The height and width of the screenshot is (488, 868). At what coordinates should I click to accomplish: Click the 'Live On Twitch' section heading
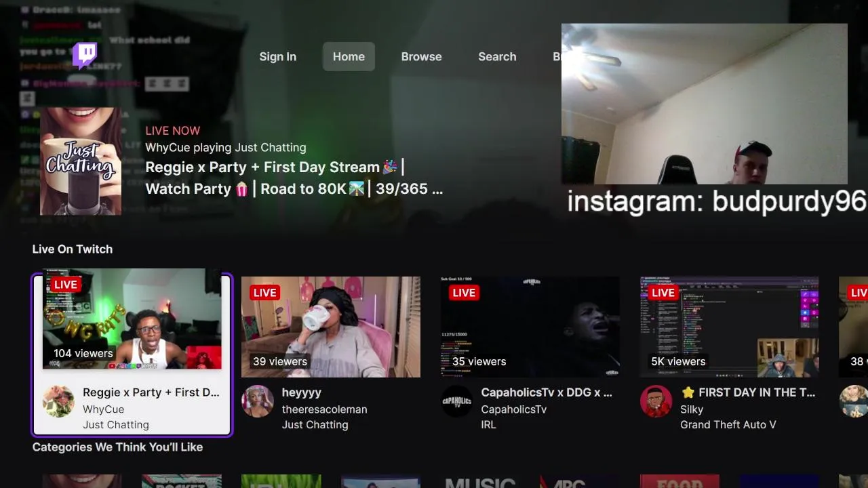coord(73,249)
